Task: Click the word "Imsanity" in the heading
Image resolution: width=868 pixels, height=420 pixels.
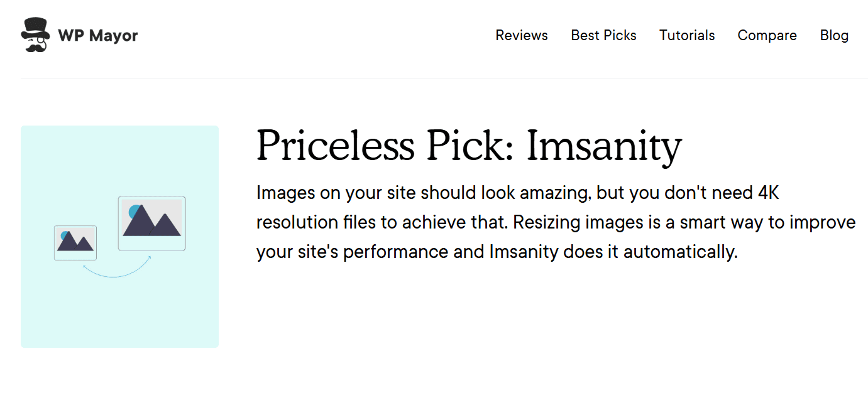Action: (604, 146)
